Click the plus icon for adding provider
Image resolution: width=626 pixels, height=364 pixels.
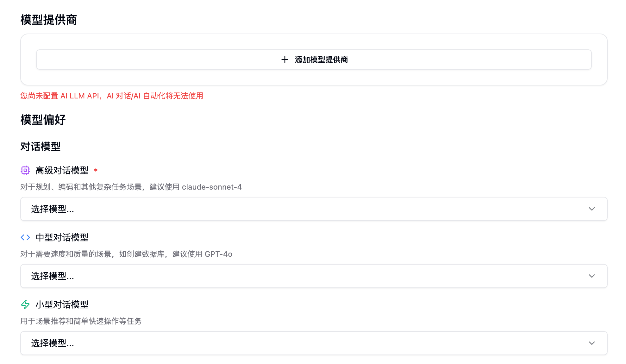(285, 60)
